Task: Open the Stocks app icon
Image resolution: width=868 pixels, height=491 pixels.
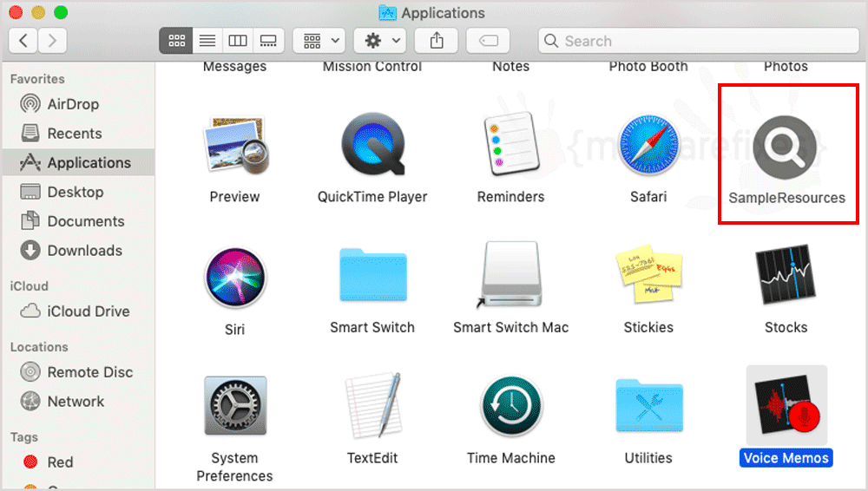Action: [786, 275]
